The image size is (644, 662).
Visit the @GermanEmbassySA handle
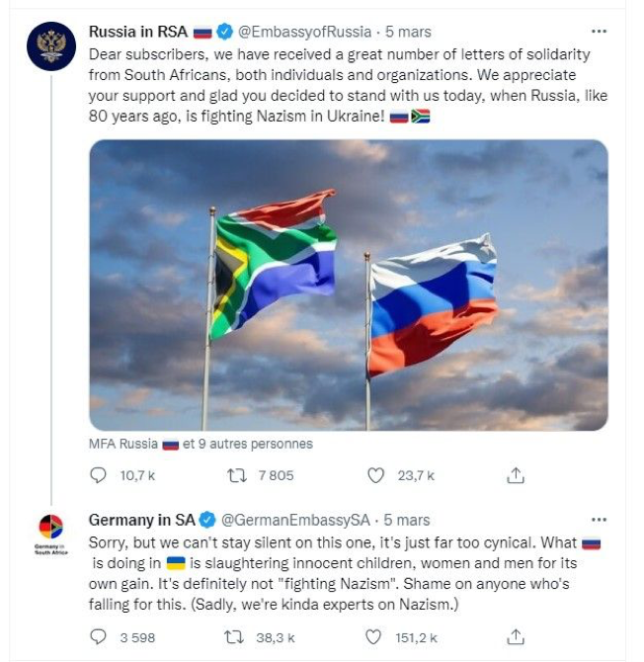(295, 520)
